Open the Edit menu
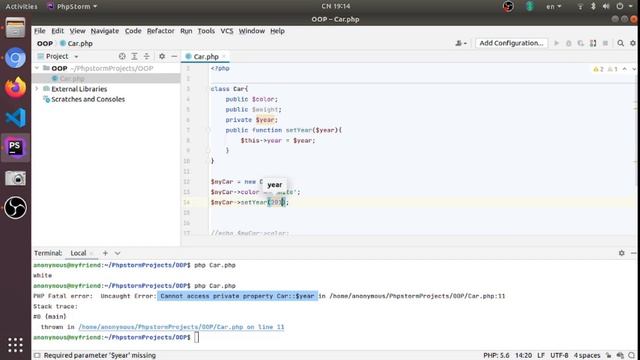640x360 pixels. 58,31
